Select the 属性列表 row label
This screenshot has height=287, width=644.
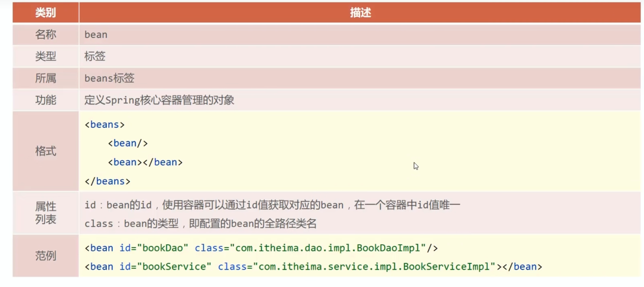[x=46, y=213]
